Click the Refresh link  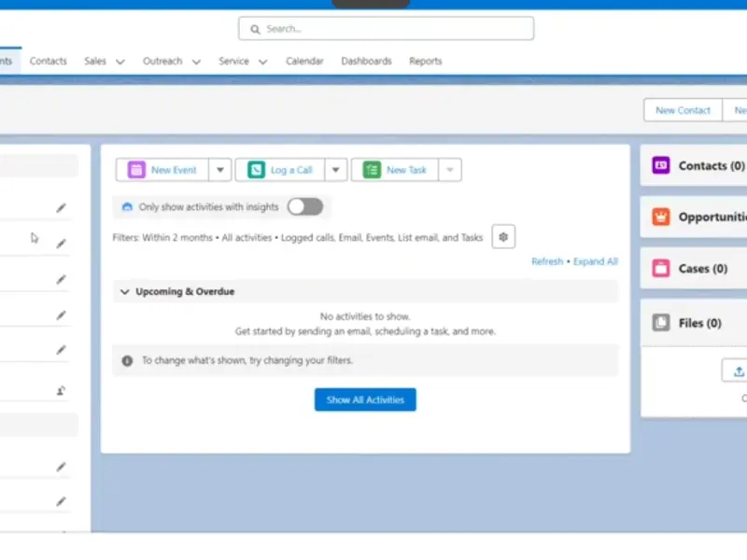pos(547,261)
